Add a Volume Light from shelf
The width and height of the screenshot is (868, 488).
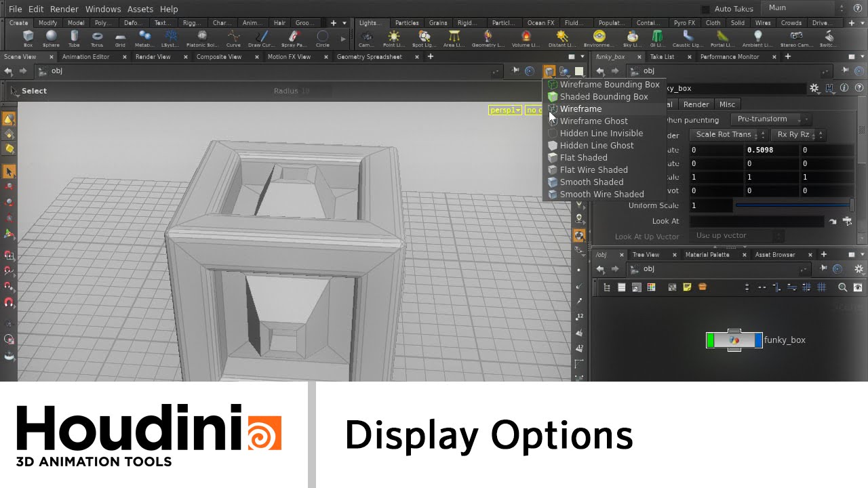point(526,39)
